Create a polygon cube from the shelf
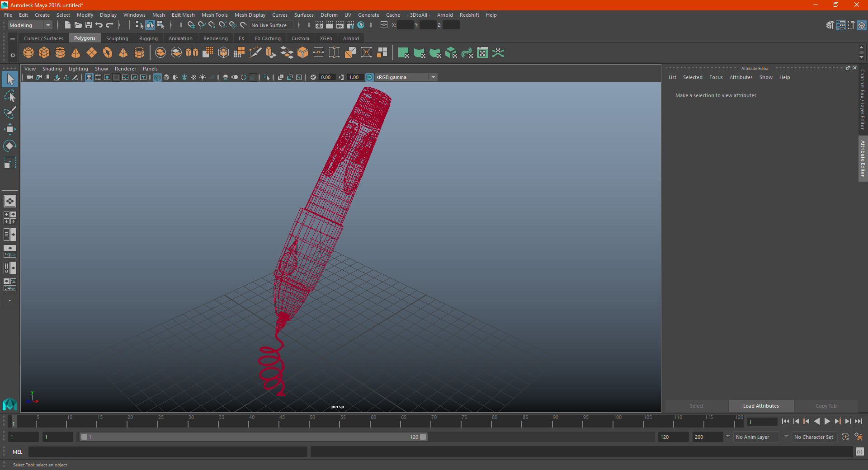868x470 pixels. coord(44,53)
